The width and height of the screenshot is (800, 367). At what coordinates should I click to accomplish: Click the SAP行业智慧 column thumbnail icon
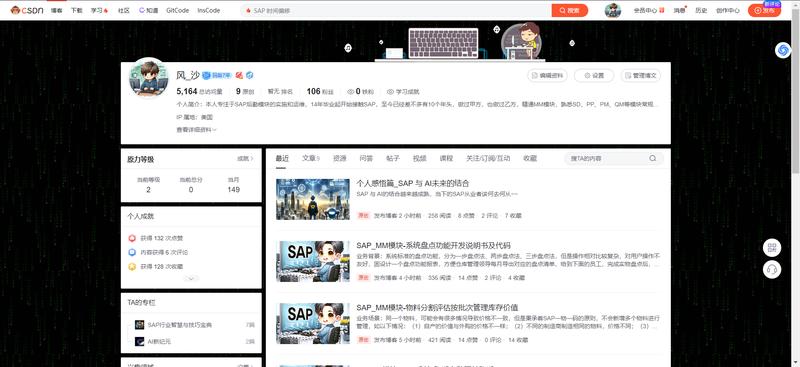click(139, 325)
